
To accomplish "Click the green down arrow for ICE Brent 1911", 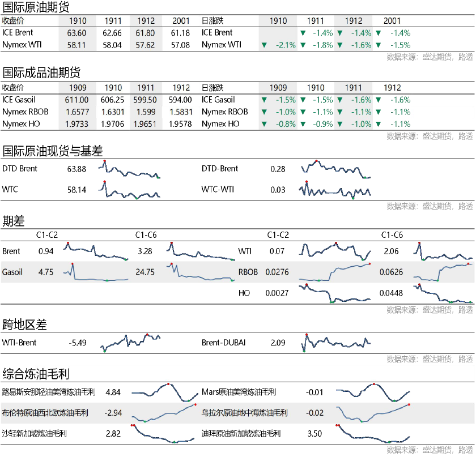I will [303, 33].
